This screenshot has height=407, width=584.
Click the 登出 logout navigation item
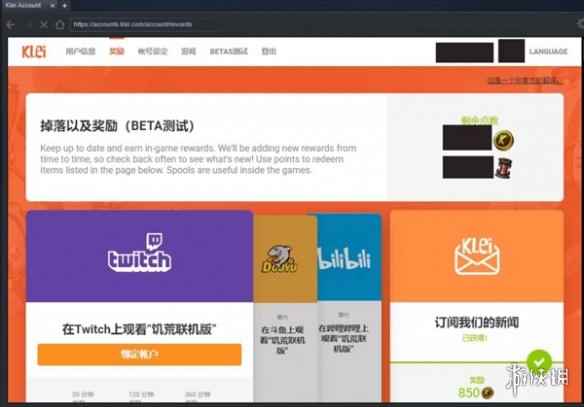click(269, 51)
